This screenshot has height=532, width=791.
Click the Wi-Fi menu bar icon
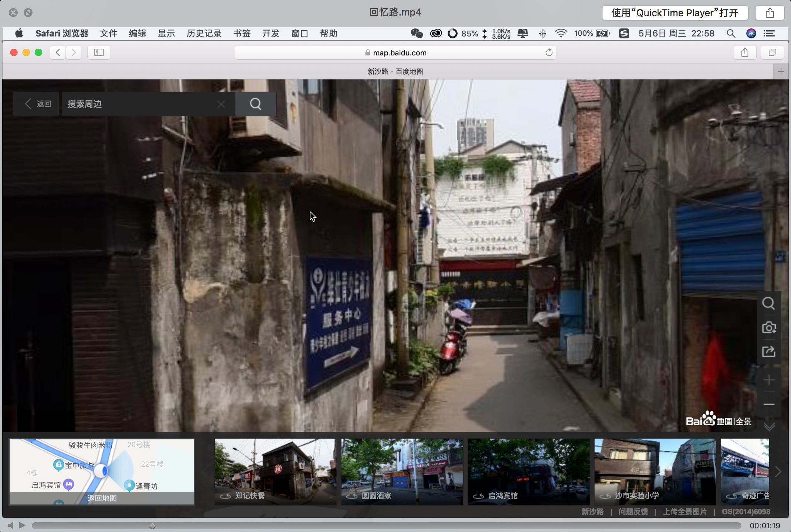tap(561, 34)
